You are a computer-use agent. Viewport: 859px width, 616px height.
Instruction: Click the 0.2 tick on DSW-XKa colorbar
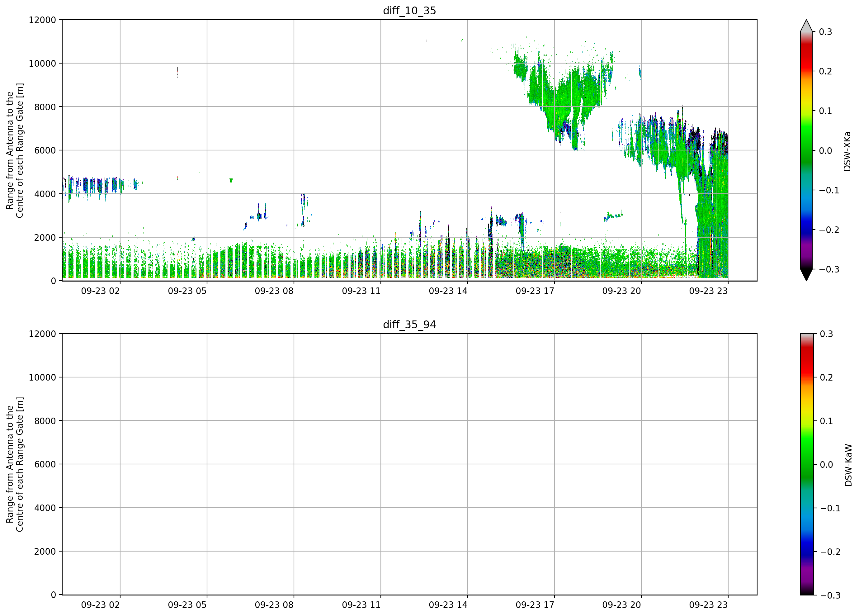(826, 72)
